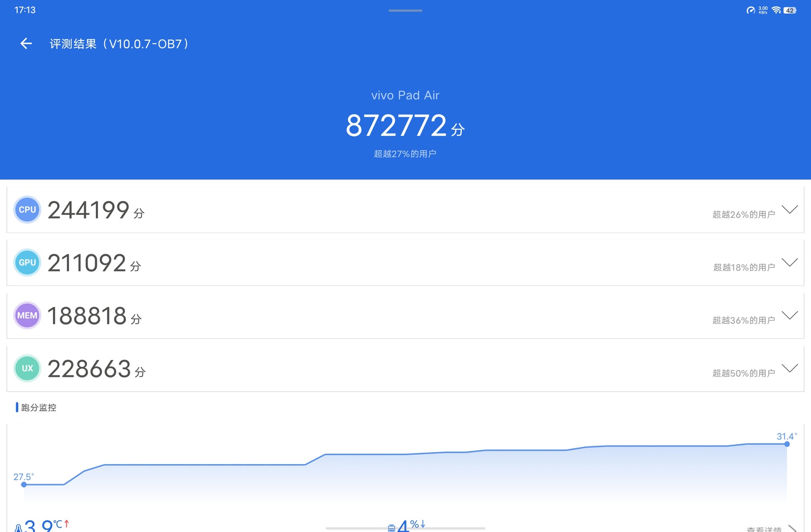Click the MEM score 188818
The image size is (811, 532).
point(87,316)
